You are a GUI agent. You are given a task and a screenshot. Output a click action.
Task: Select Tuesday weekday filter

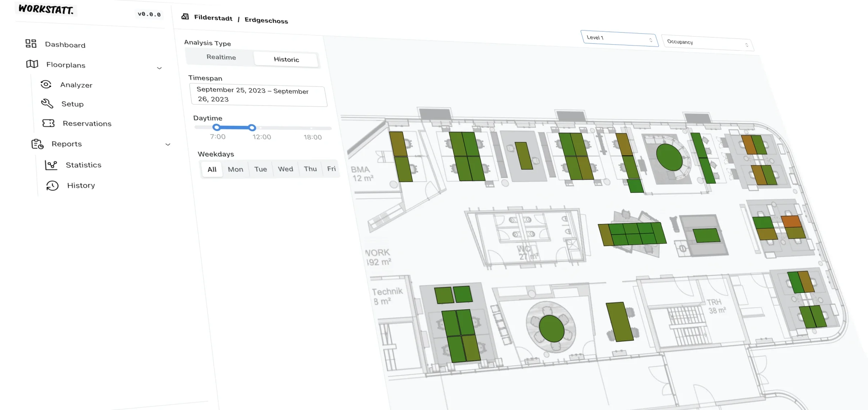click(260, 169)
